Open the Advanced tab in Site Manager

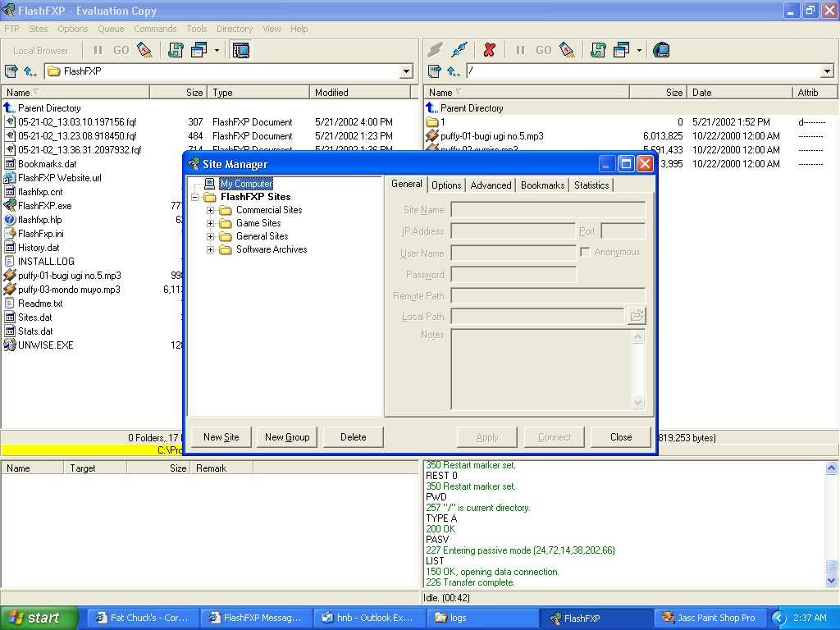[491, 185]
